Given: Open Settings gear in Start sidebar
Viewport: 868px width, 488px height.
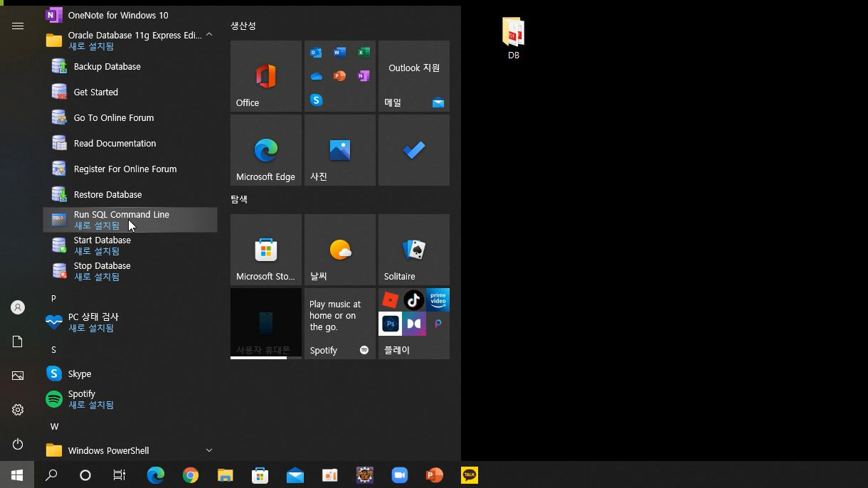Looking at the screenshot, I should coord(18,410).
